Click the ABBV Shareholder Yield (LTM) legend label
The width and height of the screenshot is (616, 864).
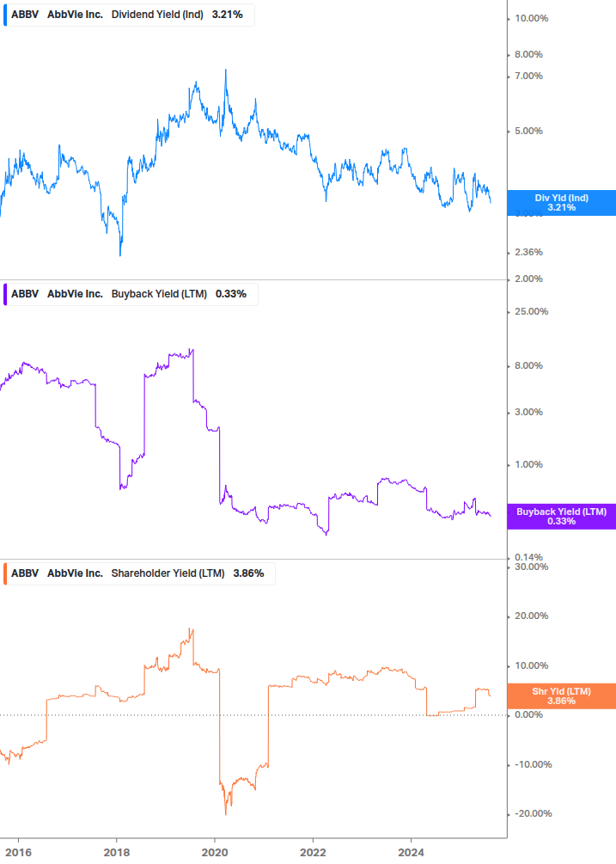coord(139,573)
